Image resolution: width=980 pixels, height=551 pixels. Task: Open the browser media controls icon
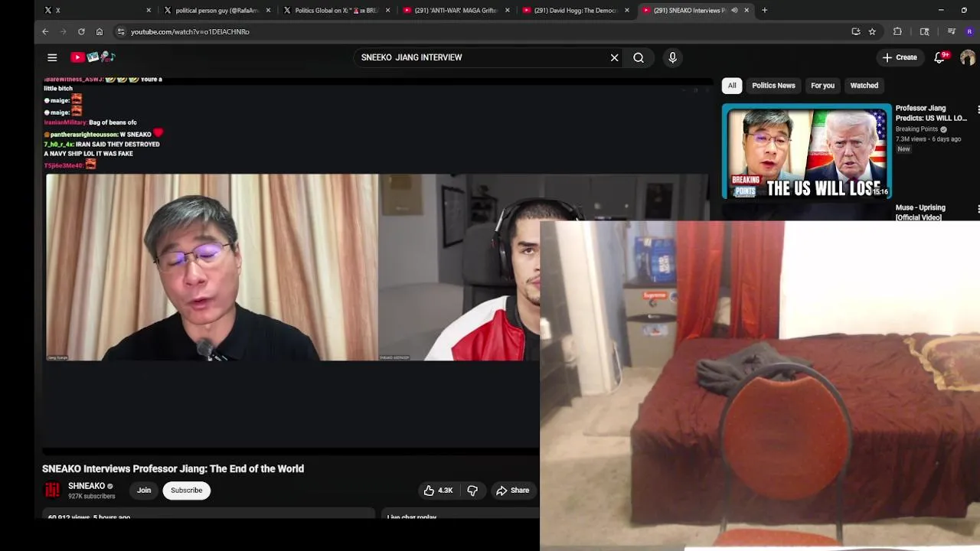[952, 31]
